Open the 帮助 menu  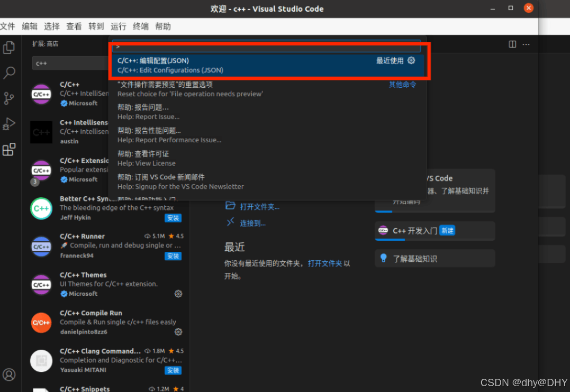163,26
